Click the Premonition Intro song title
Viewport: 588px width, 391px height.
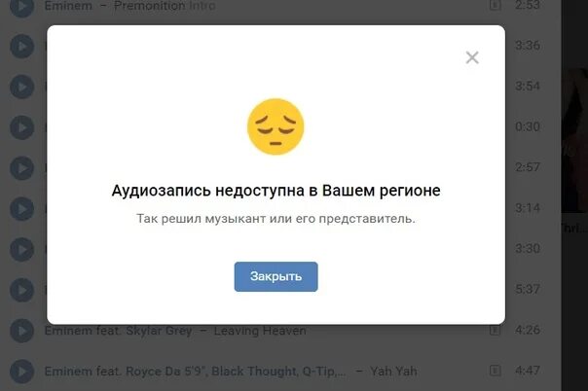click(x=165, y=6)
